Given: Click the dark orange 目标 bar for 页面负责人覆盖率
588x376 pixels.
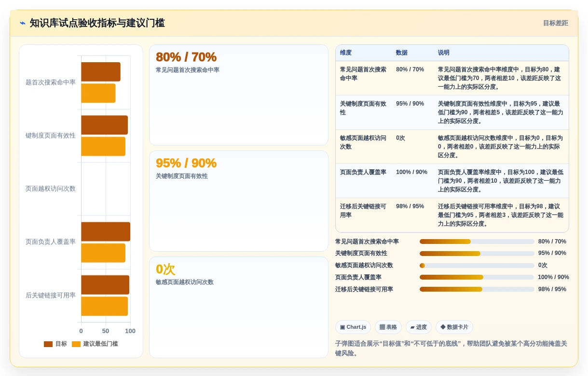Looking at the screenshot, I should [106, 231].
